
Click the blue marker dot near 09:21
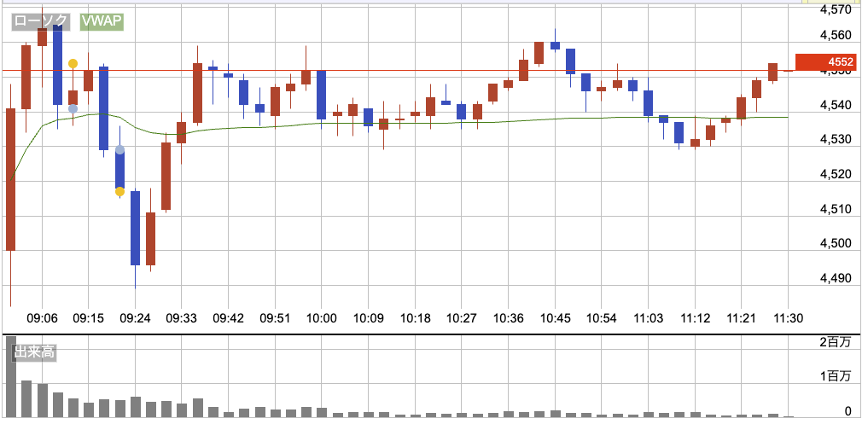(x=119, y=150)
